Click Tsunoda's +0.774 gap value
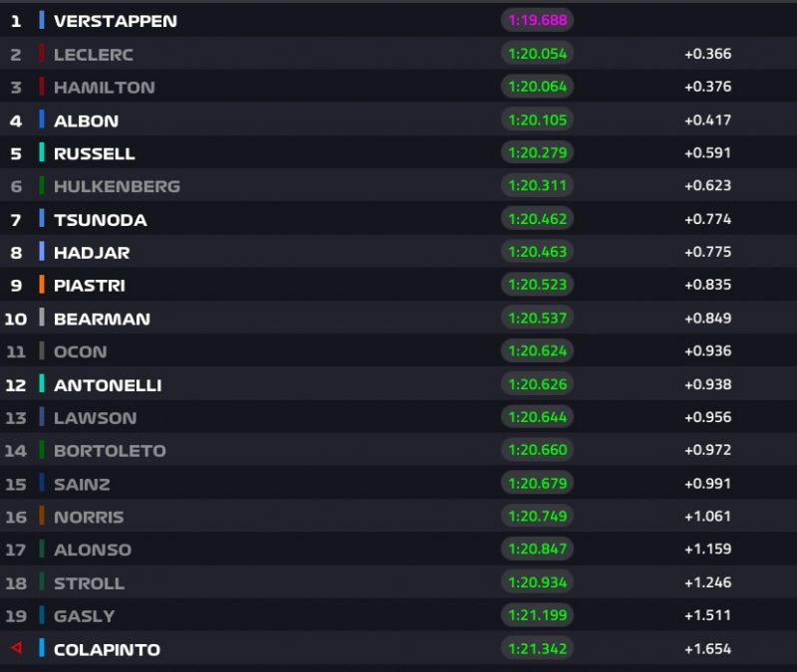The image size is (797, 672). (707, 219)
